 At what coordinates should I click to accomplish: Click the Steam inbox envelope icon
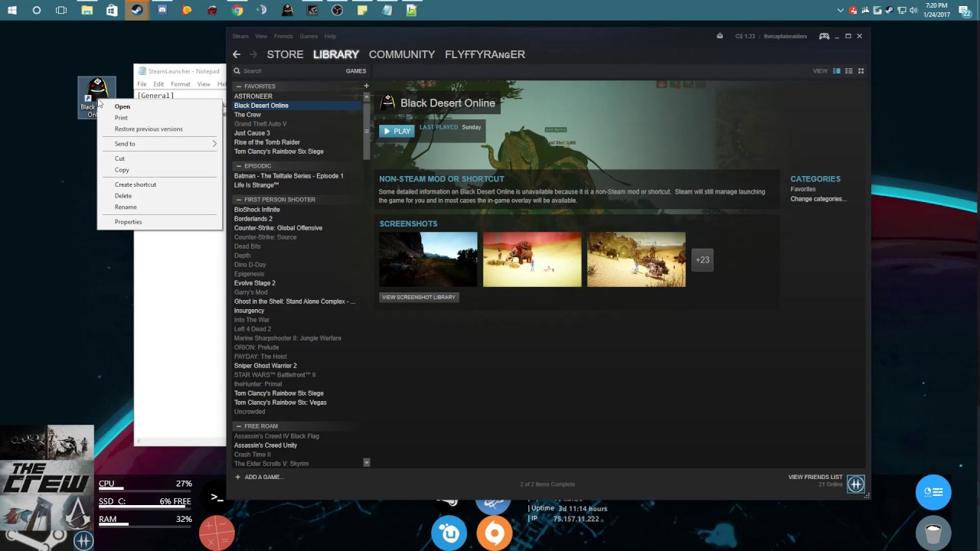tap(720, 36)
